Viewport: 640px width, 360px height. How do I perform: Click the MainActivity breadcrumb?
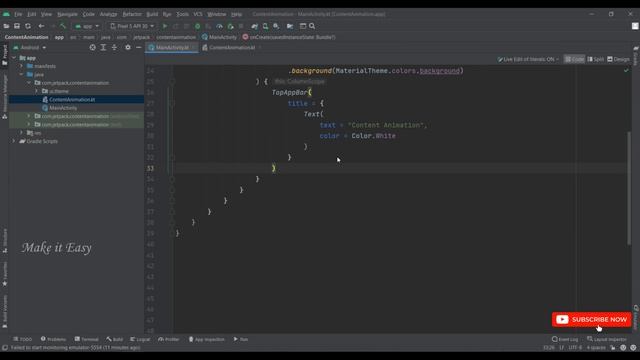pyautogui.click(x=220, y=37)
